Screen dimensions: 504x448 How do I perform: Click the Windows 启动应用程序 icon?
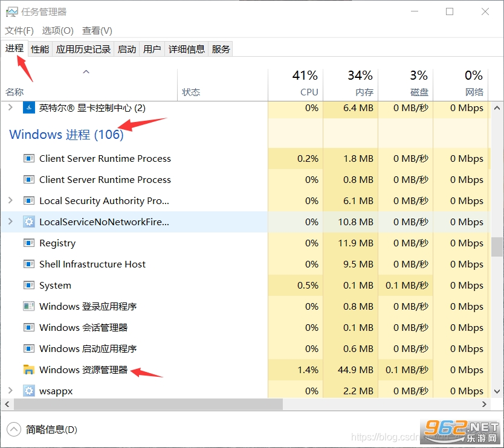(29, 348)
